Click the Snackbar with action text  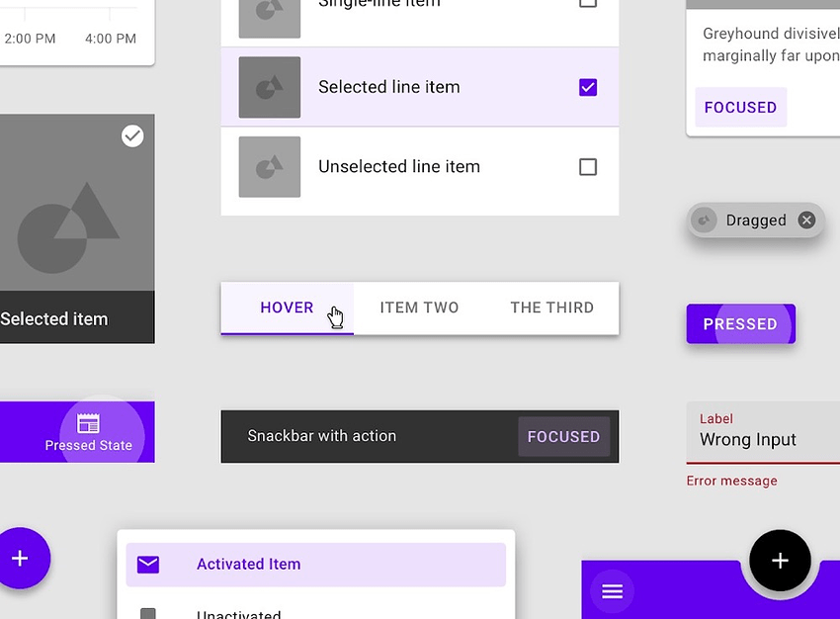pos(322,436)
